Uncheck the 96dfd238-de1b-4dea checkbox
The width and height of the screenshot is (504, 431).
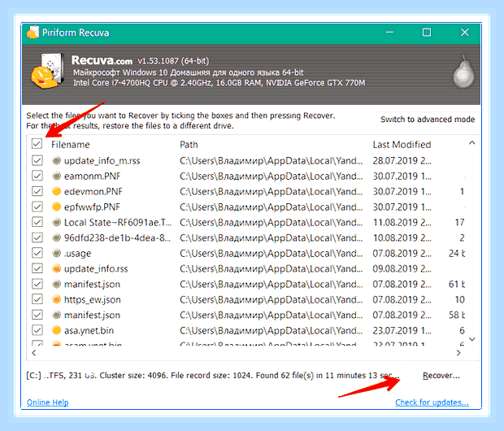37,237
